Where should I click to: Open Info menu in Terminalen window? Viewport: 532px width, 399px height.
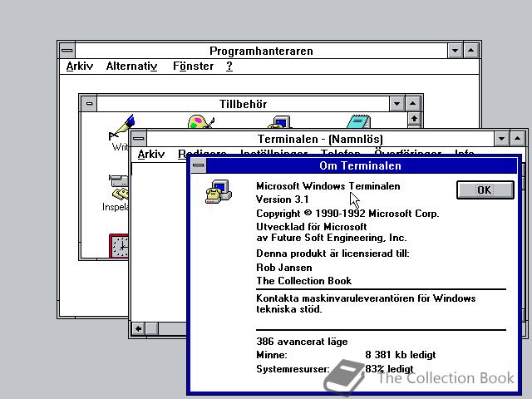pyautogui.click(x=465, y=153)
